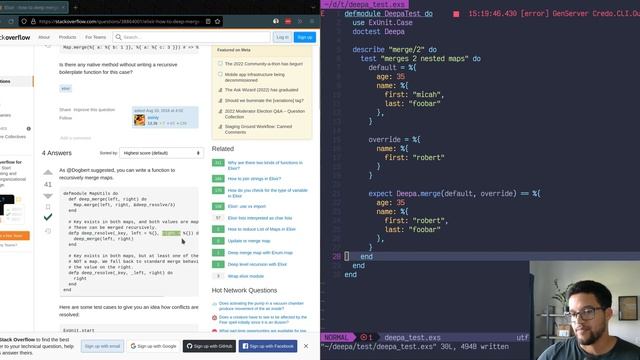Click For Teams in the header
The width and height of the screenshot is (640, 360).
96,37
